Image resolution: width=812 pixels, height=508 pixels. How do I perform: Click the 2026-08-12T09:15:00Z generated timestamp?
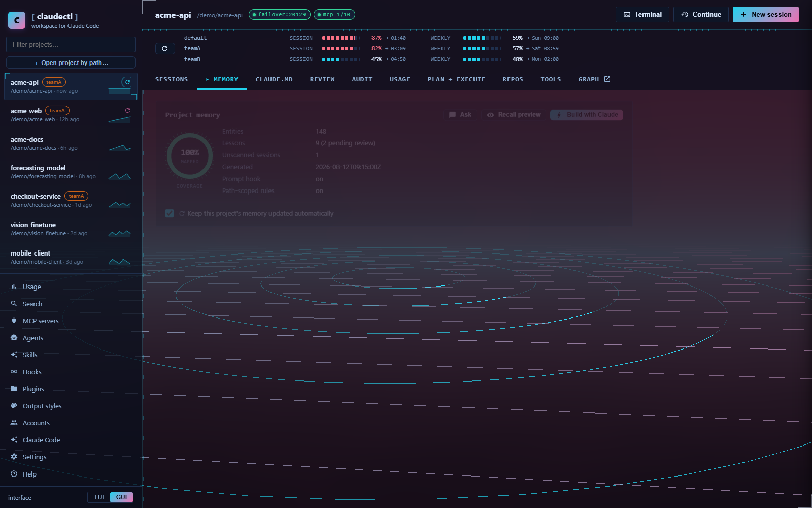[348, 167]
